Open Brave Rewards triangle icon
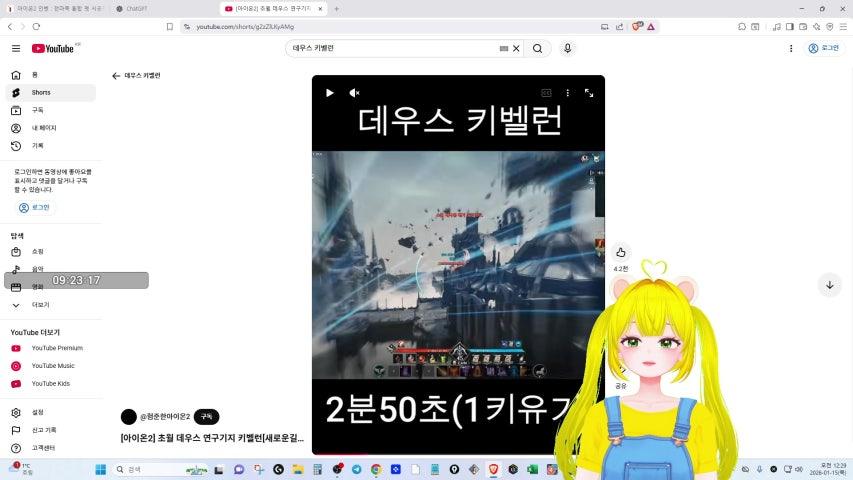853x480 pixels. pos(651,27)
